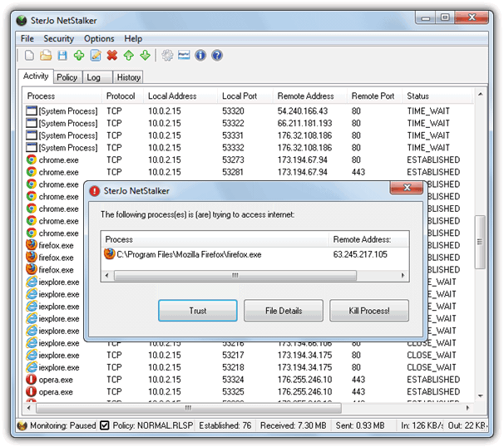Click main list horizontal scrollbar left arrow

coord(29,408)
